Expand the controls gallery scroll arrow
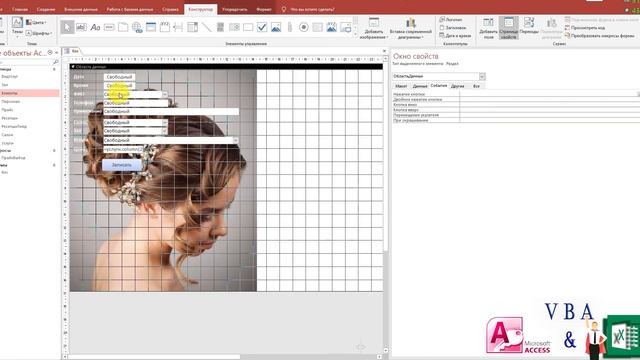 [x=355, y=35]
